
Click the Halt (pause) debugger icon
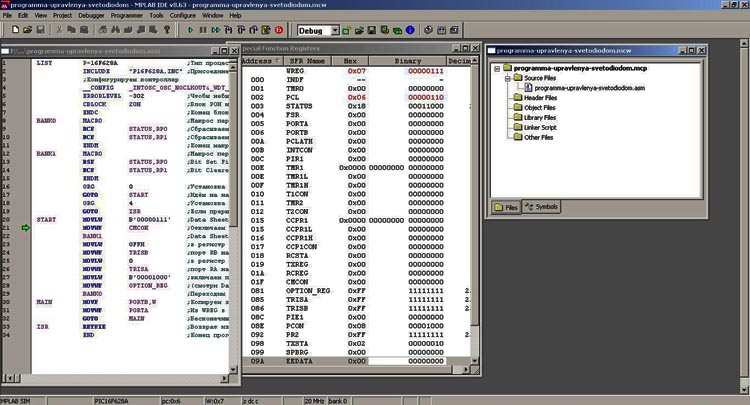(205, 30)
